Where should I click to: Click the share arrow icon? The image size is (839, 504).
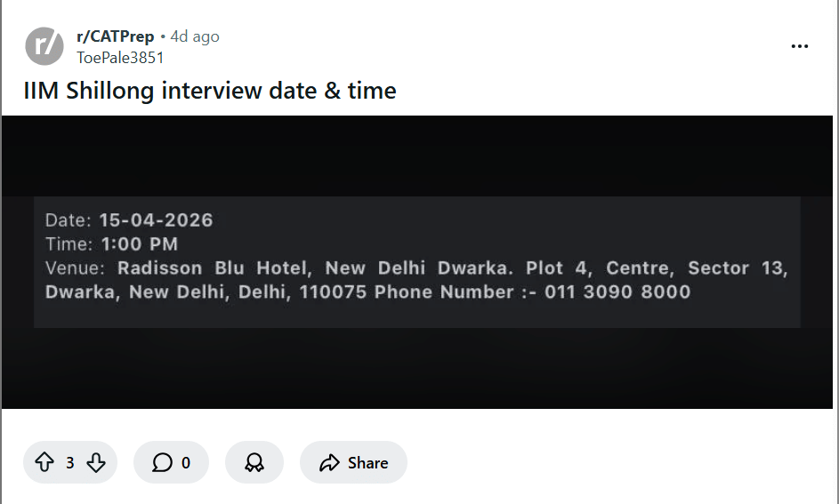(329, 462)
